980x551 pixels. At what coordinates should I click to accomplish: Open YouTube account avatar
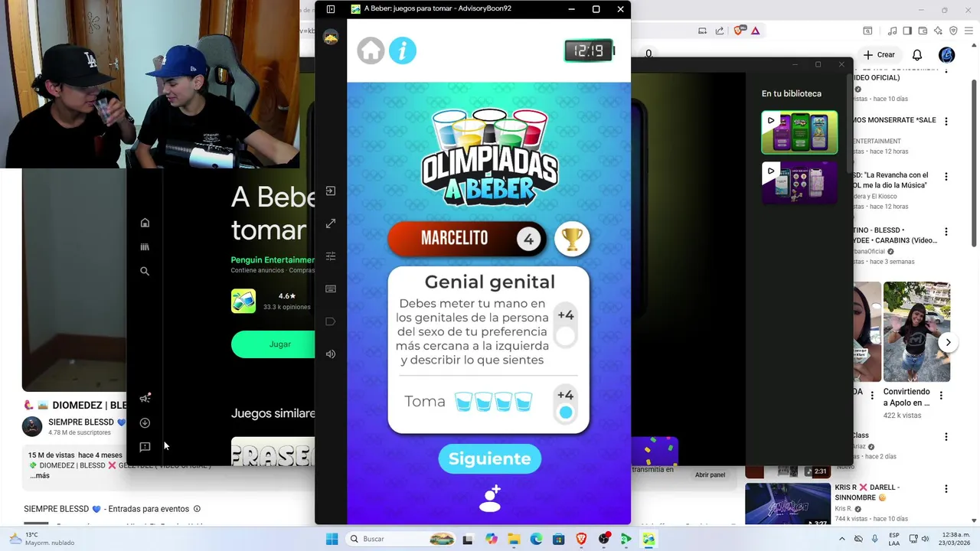pos(946,55)
